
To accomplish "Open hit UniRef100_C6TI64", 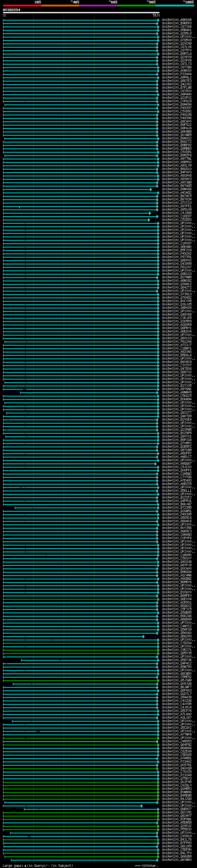I will coord(177,26).
